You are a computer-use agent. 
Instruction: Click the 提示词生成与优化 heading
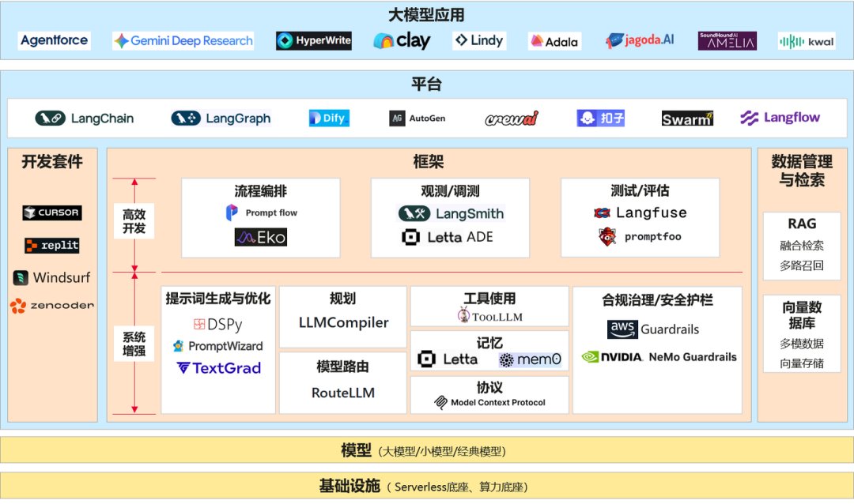(218, 299)
